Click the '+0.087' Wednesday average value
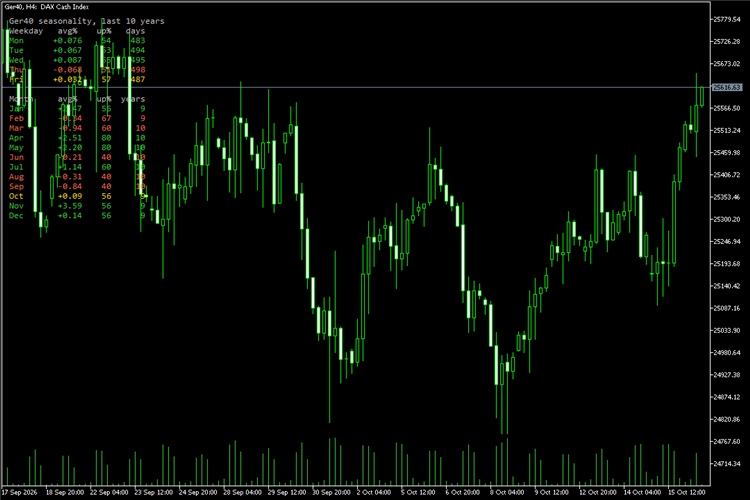 point(67,60)
